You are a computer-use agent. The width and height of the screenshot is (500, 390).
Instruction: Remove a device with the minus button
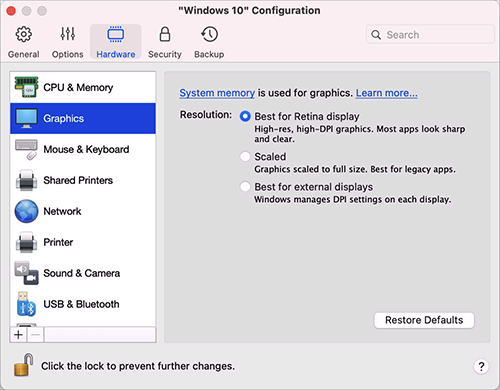click(36, 334)
